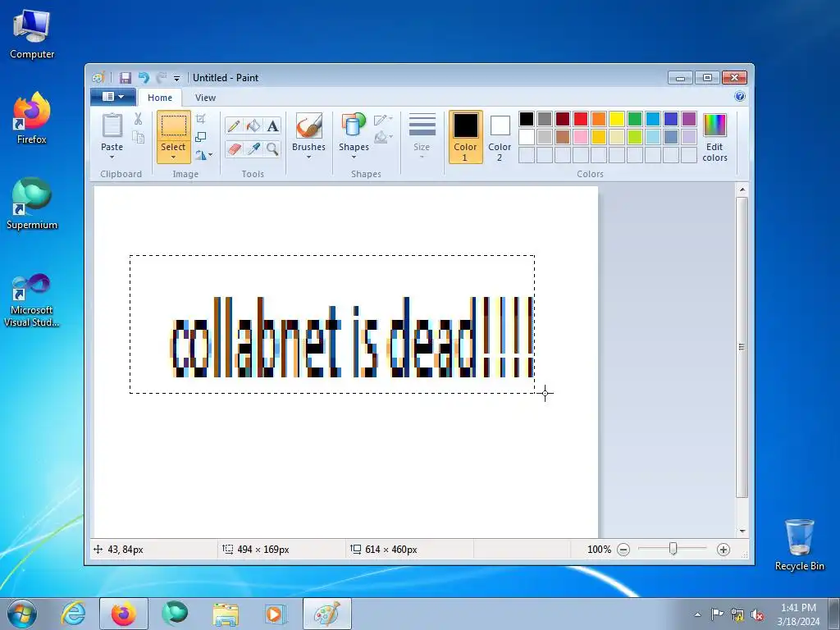The width and height of the screenshot is (840, 630).
Task: Launch Internet Explorer from the taskbar
Action: (x=73, y=614)
